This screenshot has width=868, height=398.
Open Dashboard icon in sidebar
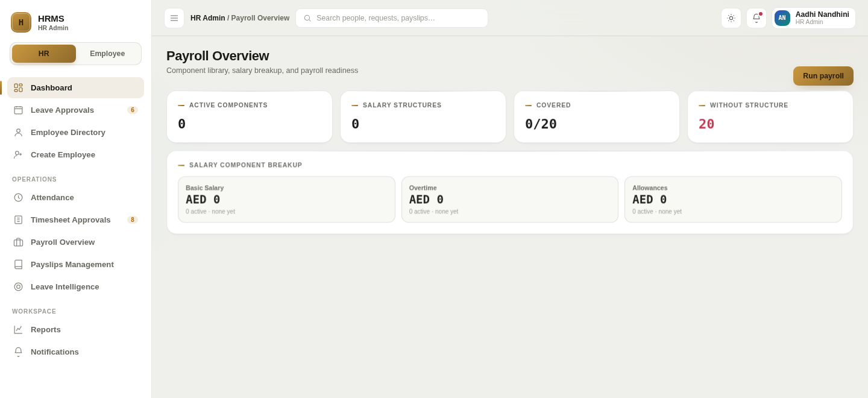point(18,88)
